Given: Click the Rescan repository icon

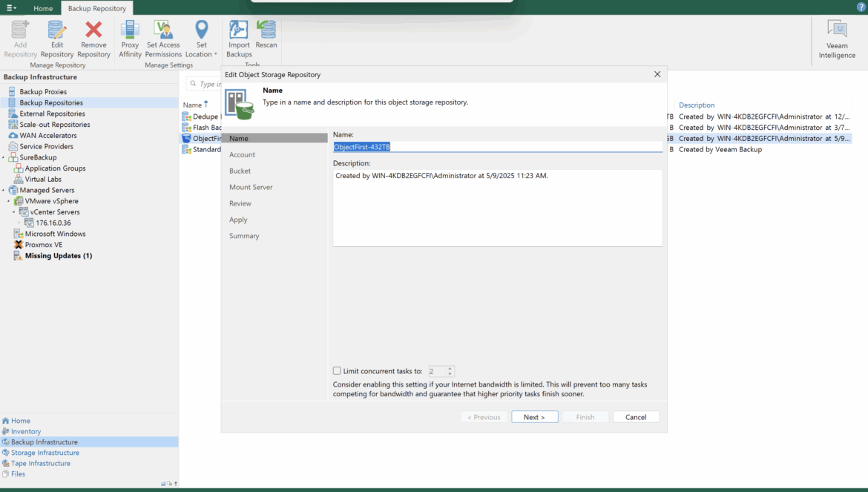Looking at the screenshot, I should 266,30.
